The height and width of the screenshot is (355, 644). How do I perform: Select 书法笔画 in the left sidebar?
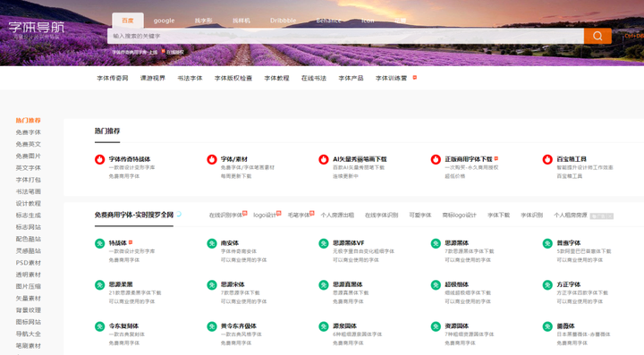click(x=29, y=191)
